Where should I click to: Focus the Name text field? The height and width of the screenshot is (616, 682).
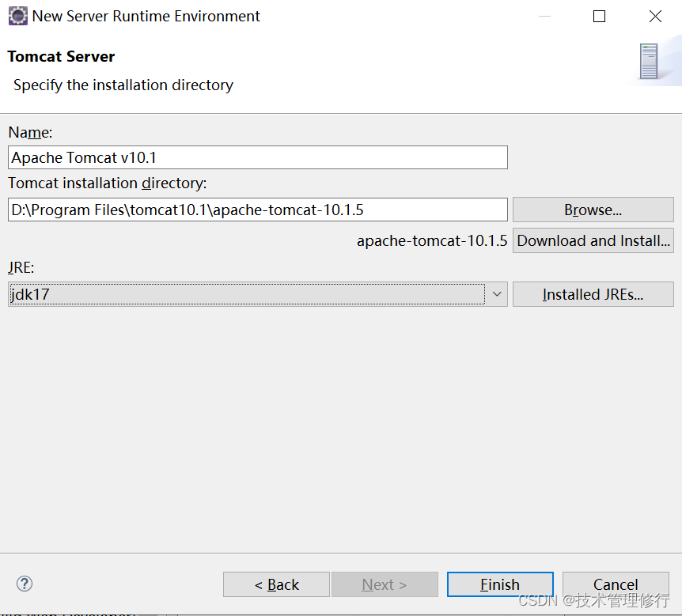[257, 157]
